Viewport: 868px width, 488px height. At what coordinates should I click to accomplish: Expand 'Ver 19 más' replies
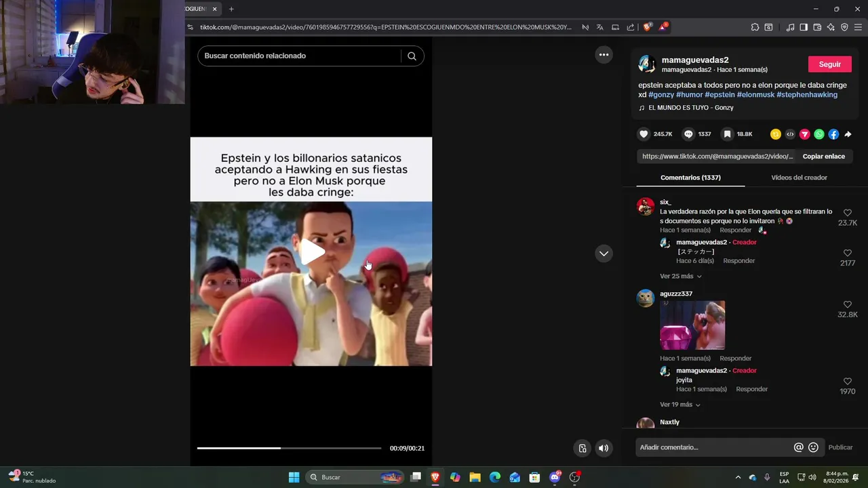tap(680, 405)
